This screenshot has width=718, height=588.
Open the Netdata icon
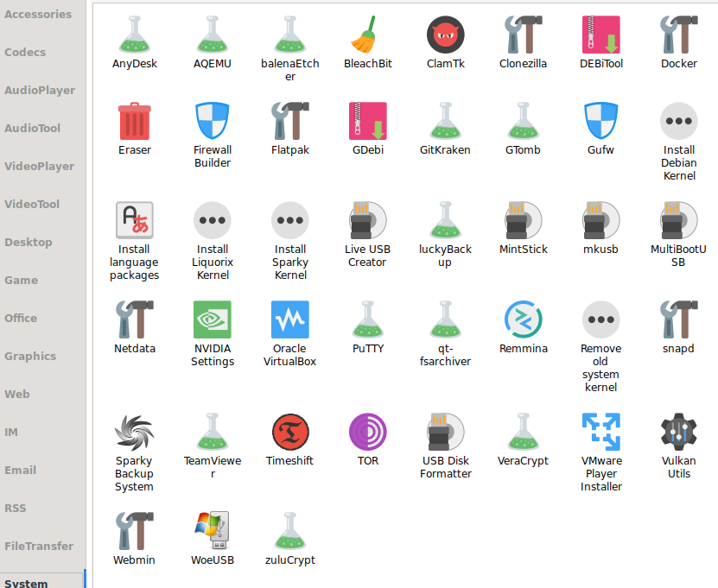135,319
